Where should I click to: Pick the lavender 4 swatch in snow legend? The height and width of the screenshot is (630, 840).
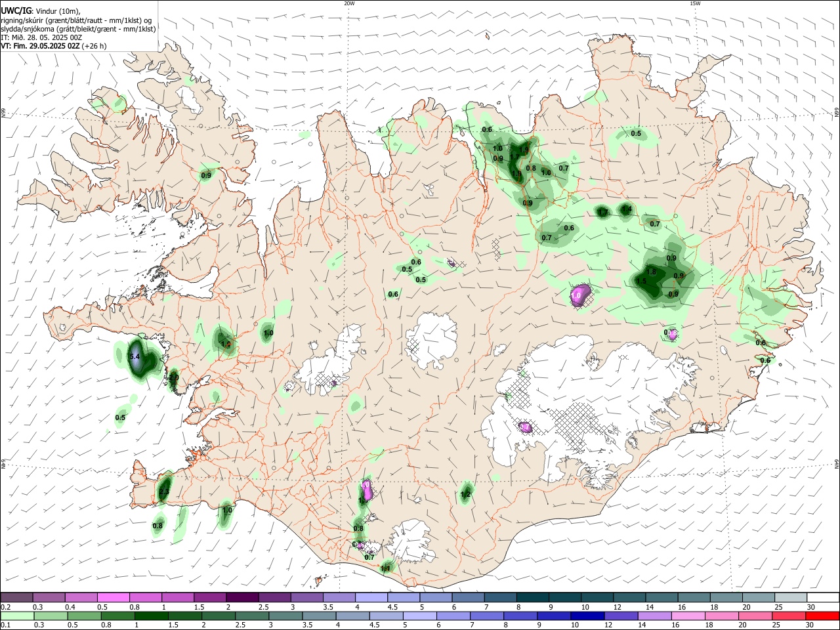[371, 598]
